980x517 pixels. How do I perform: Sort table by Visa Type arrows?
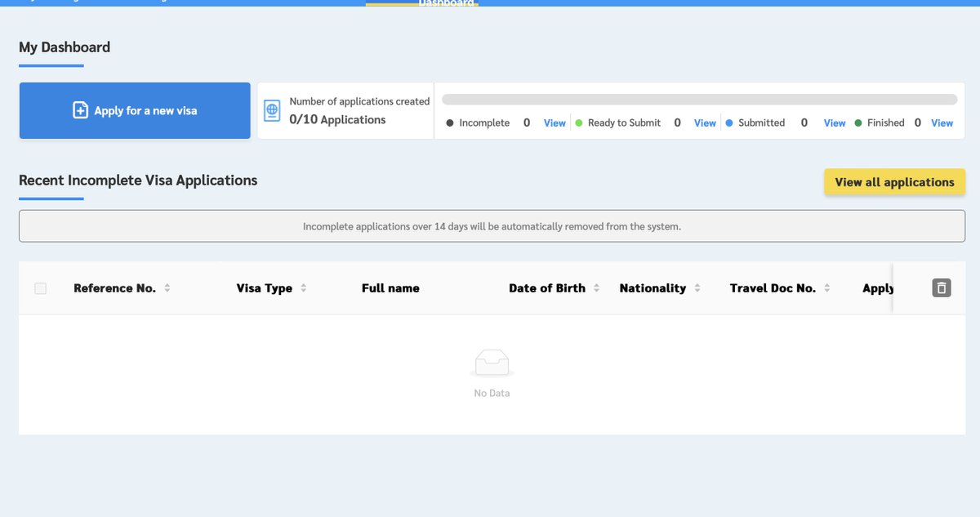click(304, 288)
